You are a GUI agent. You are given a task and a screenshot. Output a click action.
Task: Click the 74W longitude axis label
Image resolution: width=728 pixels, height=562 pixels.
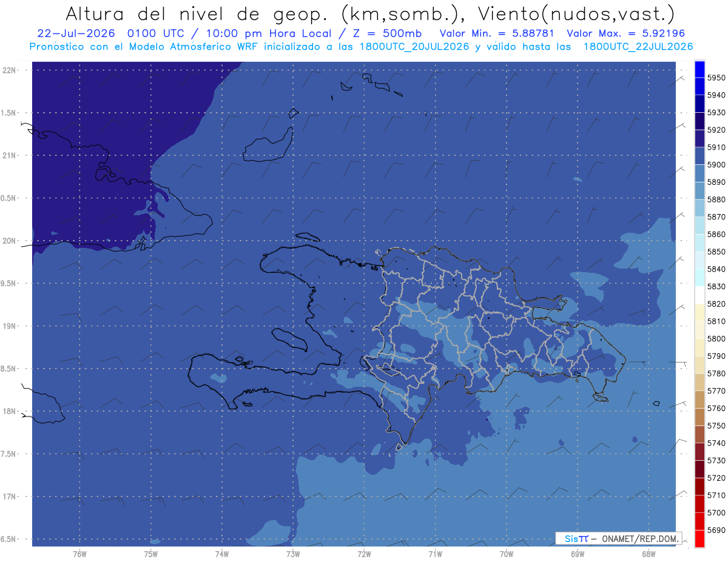pos(221,553)
